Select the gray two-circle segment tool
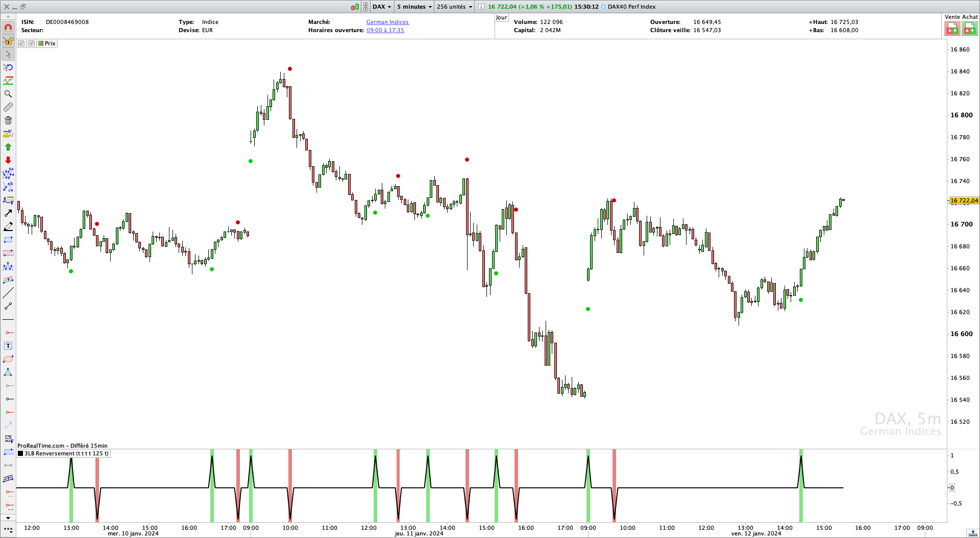 (8, 465)
